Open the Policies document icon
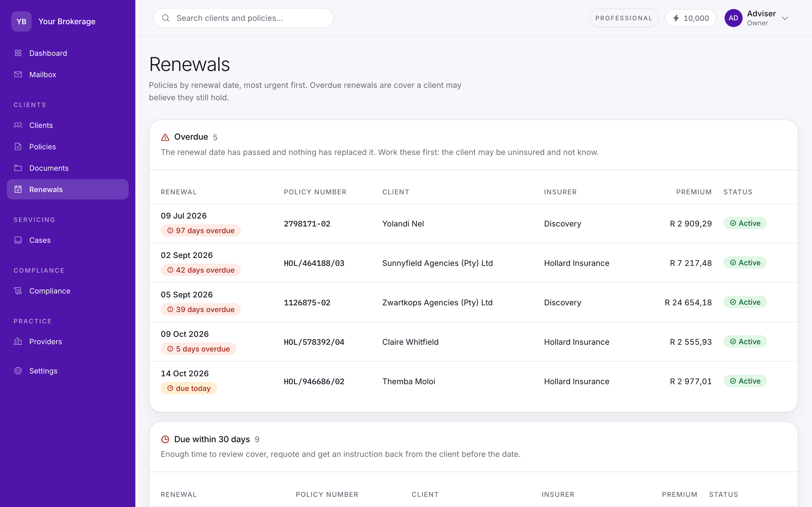 tap(18, 146)
